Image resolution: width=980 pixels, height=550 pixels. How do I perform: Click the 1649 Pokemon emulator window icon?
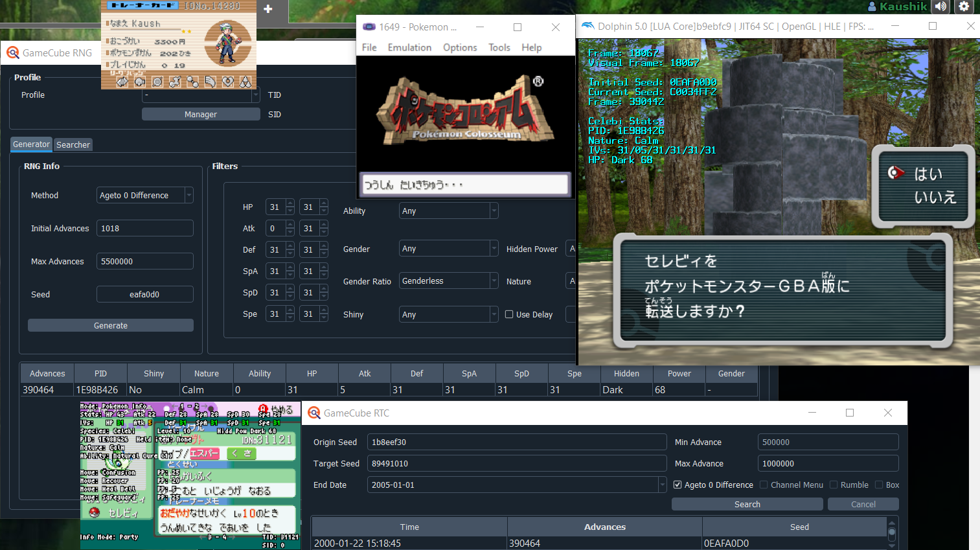(x=369, y=27)
